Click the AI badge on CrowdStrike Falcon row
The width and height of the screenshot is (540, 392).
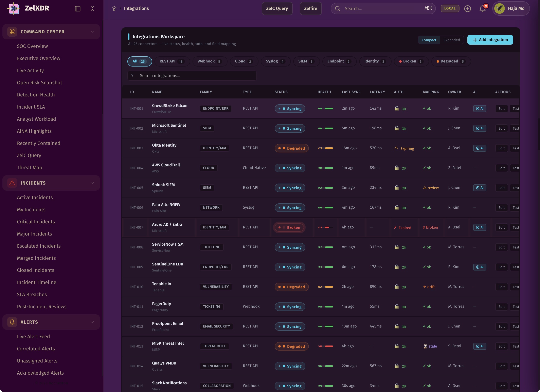[480, 109]
